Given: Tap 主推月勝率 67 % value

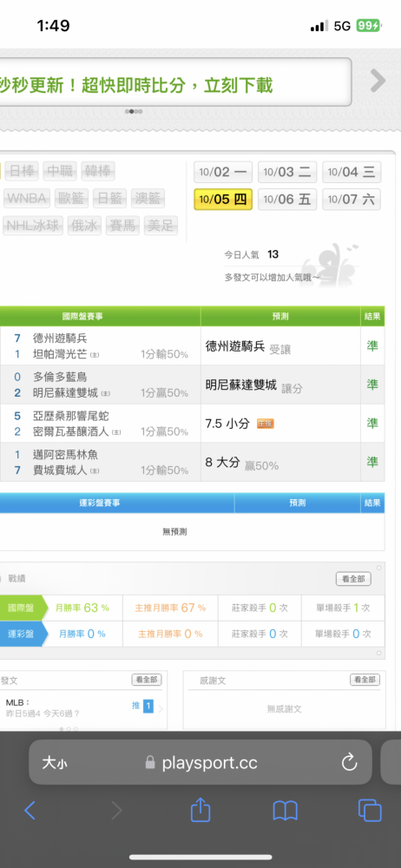Looking at the screenshot, I should 170,608.
